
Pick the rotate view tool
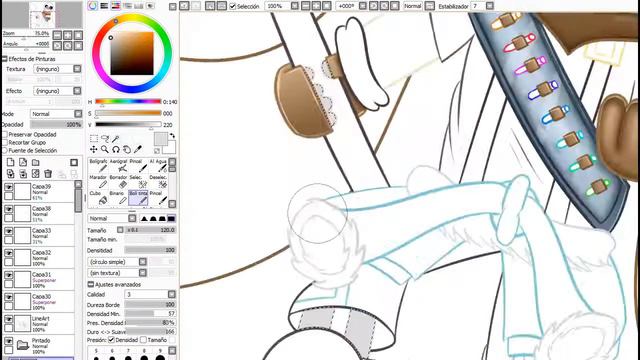pos(116,149)
